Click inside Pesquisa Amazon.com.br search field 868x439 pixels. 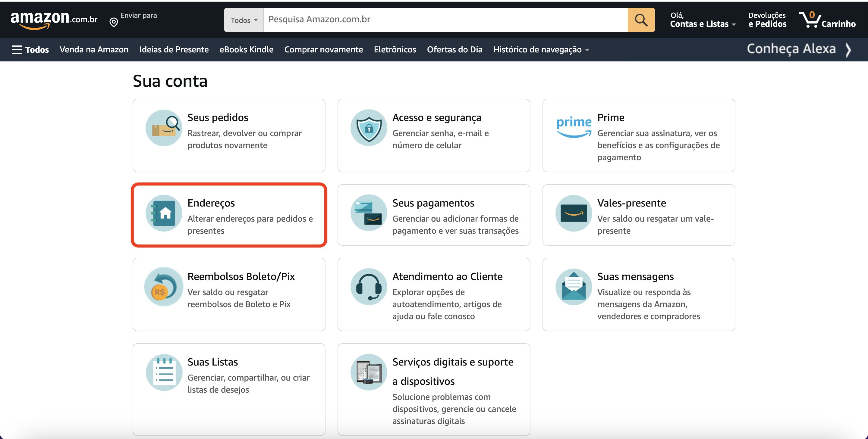[445, 20]
